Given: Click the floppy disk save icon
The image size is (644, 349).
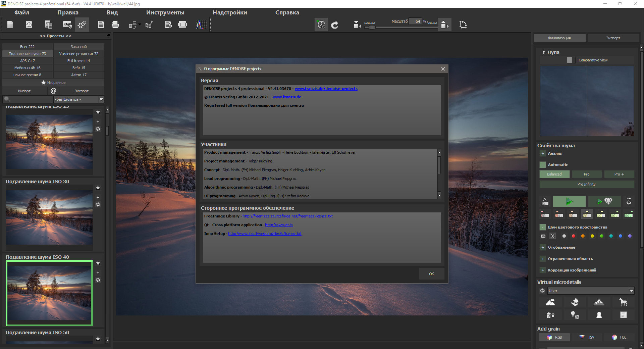Looking at the screenshot, I should pos(101,24).
